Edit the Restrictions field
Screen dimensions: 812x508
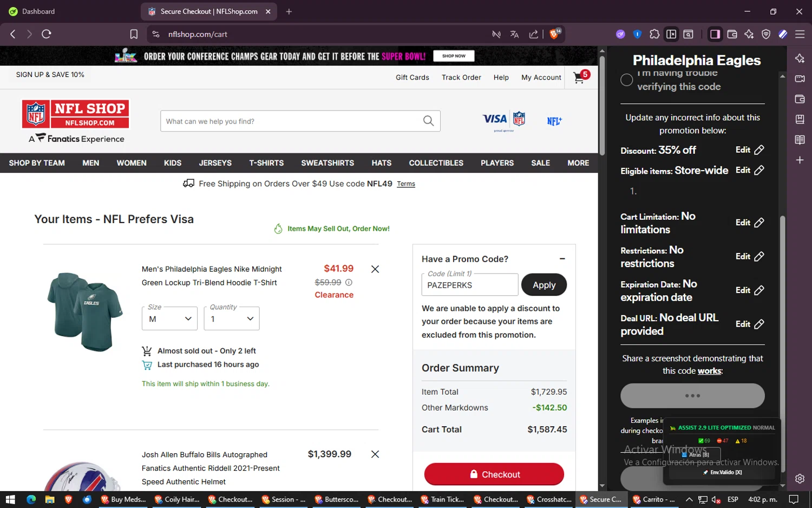pyautogui.click(x=750, y=257)
